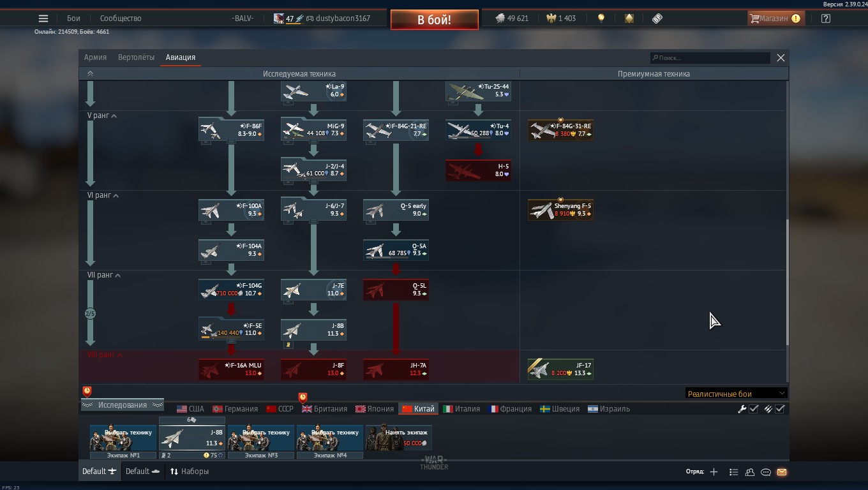Focus the Поиск search field

[710, 57]
